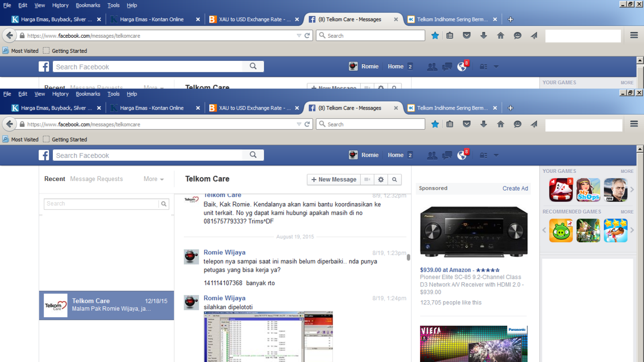Click bookmark star in background window
Viewport: 644px width, 362px height.
(x=435, y=36)
